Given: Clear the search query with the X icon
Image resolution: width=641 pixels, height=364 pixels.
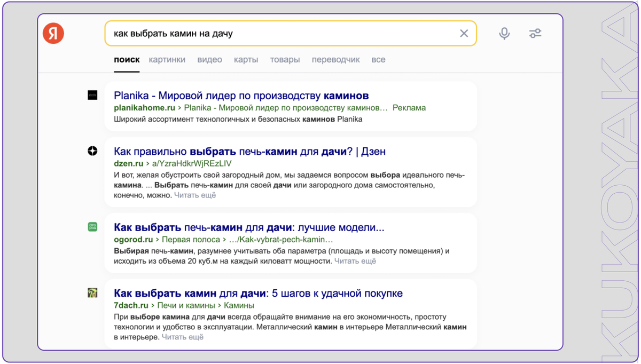Looking at the screenshot, I should click(x=464, y=34).
